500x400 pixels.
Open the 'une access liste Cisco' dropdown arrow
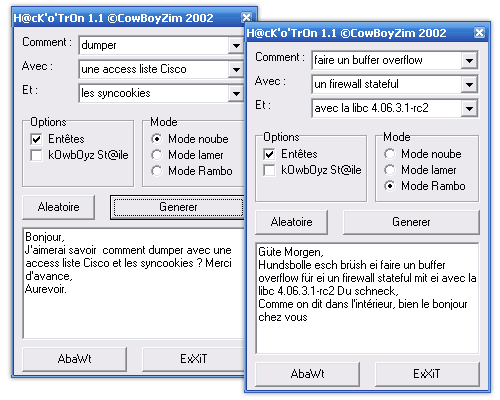pyautogui.click(x=236, y=69)
